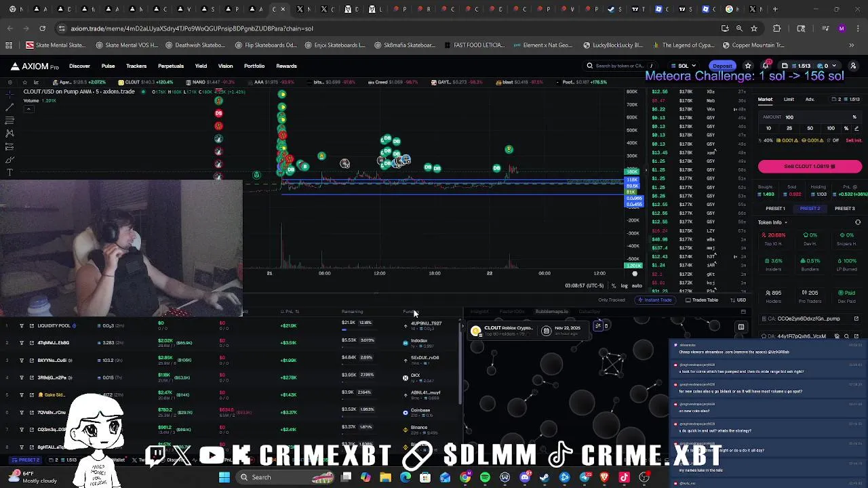Collapse the Token Info section
This screenshot has width=868, height=488.
[x=772, y=222]
